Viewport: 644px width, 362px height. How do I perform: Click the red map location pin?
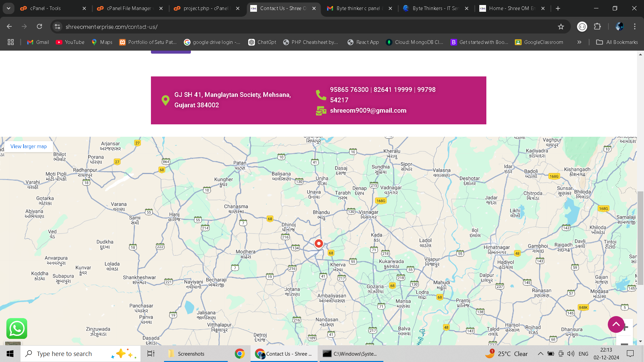pos(319,244)
